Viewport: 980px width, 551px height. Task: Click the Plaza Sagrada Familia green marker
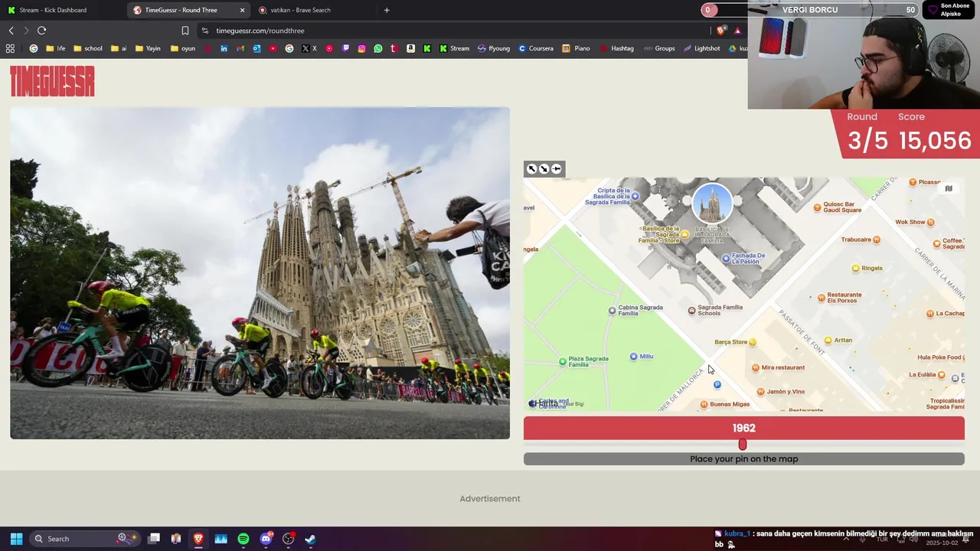(563, 361)
